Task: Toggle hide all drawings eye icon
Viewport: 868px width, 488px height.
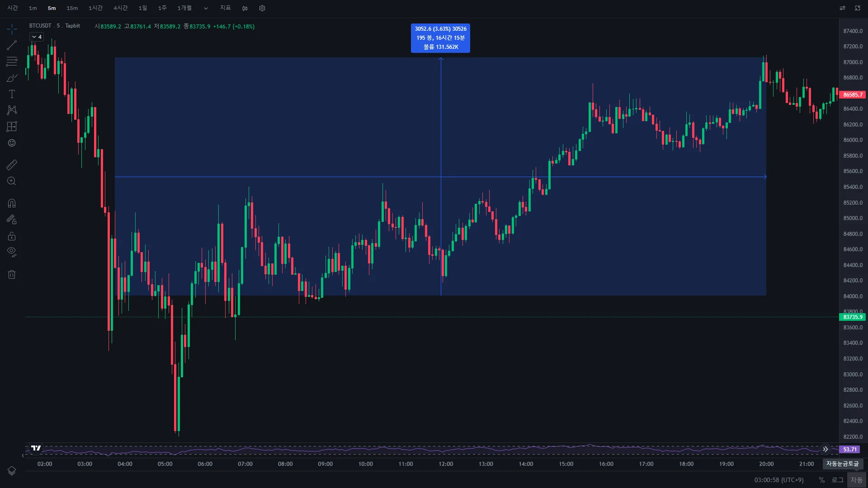Action: 12,252
